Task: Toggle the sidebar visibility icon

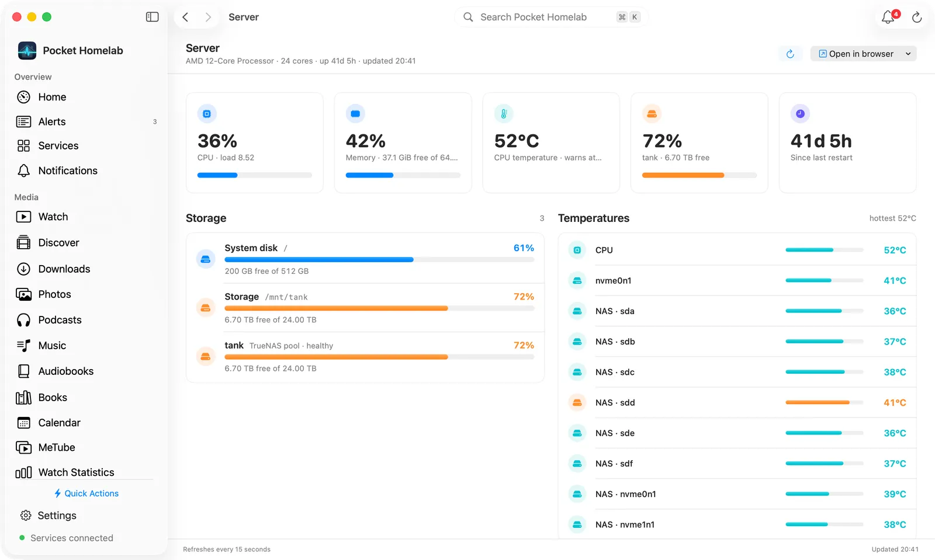Action: 152,17
